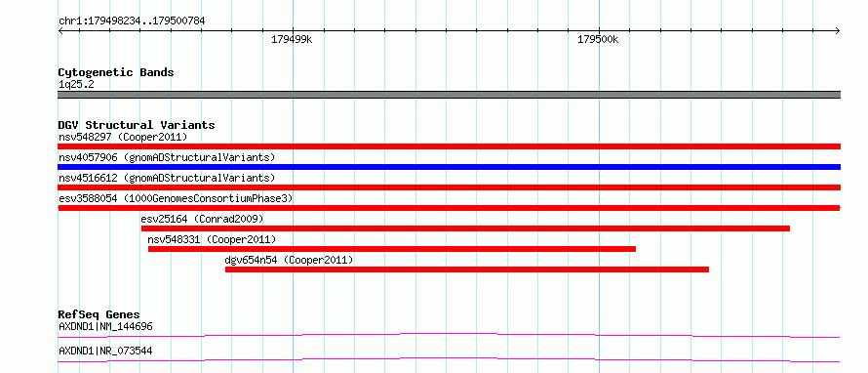
Task: Click the 1q25.2 band label
Action: pyautogui.click(x=76, y=85)
